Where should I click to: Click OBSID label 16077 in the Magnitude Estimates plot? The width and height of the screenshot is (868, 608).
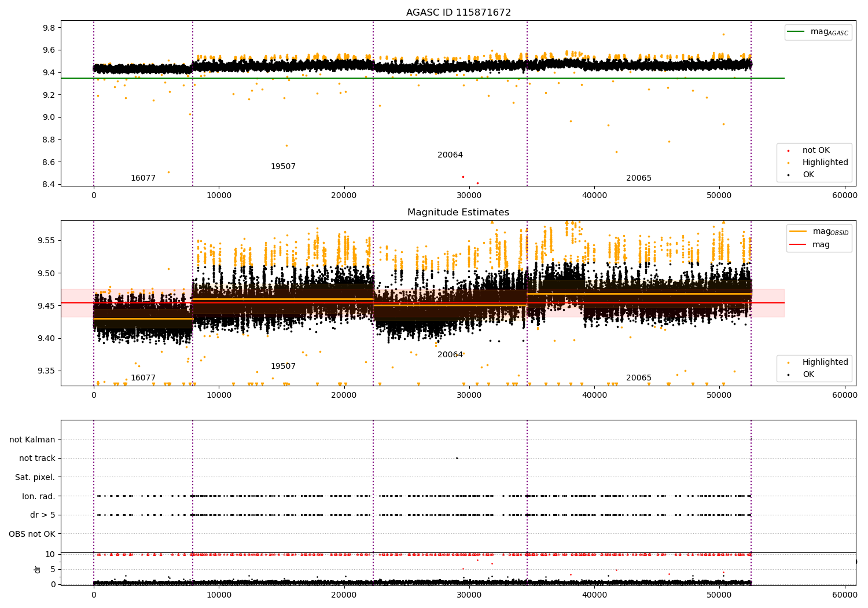click(x=143, y=378)
